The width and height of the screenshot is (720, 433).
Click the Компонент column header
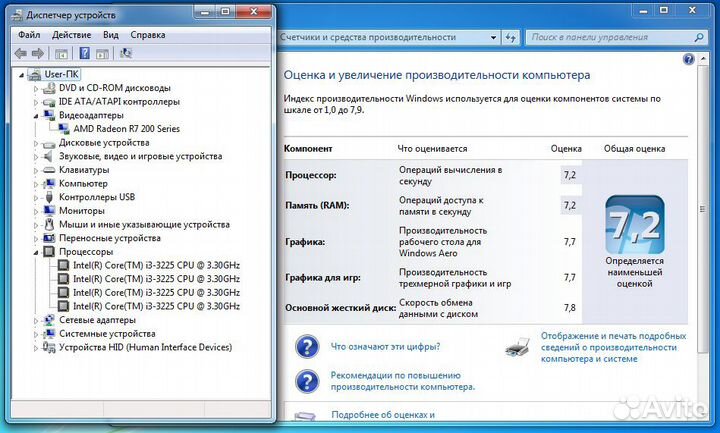[308, 149]
